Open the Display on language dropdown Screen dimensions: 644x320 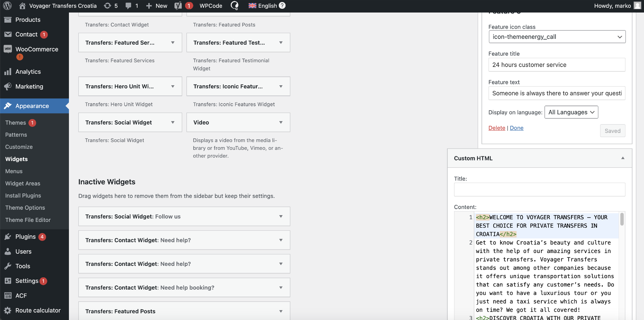571,112
